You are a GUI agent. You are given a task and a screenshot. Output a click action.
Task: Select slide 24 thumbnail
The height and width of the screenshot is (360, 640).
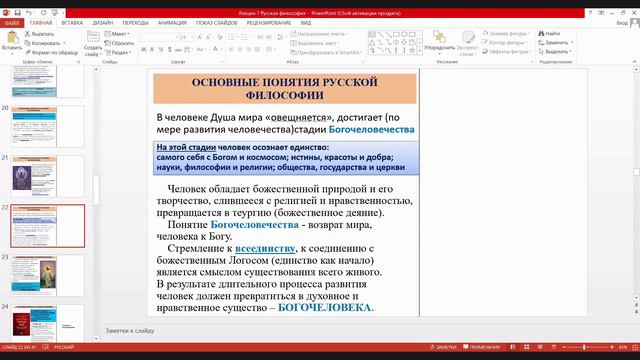point(48,323)
